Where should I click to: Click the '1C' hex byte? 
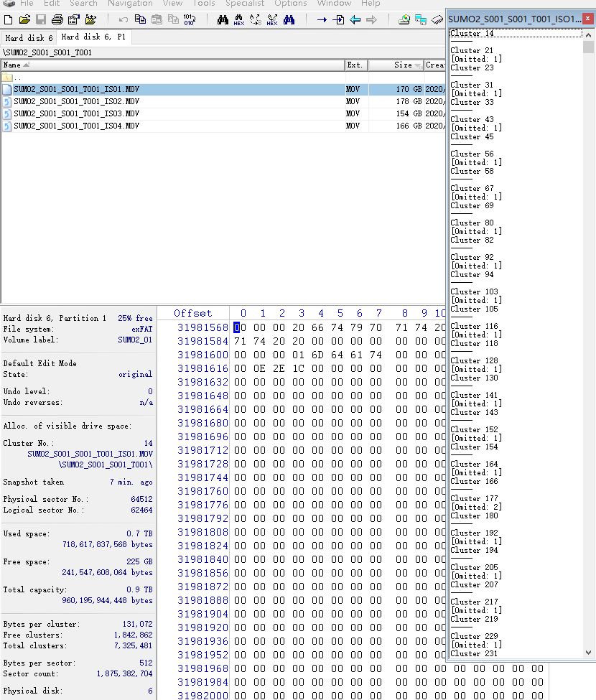[298, 369]
